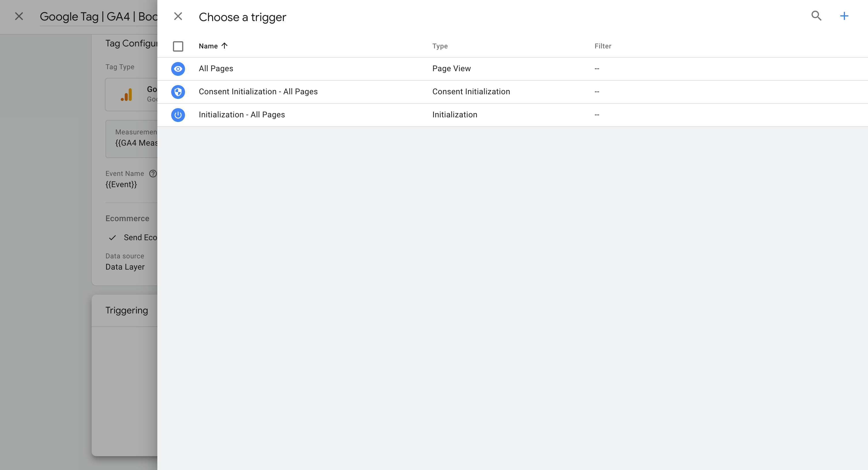Add a new trigger with plus icon
Viewport: 868px width, 470px height.
click(x=844, y=16)
